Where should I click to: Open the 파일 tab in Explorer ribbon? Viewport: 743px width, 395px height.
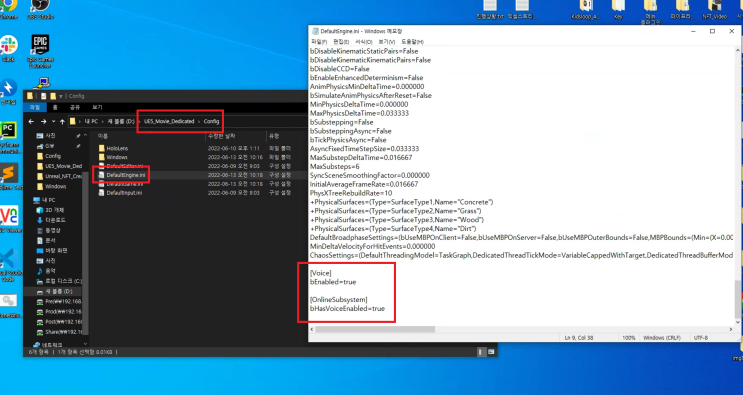(35, 108)
